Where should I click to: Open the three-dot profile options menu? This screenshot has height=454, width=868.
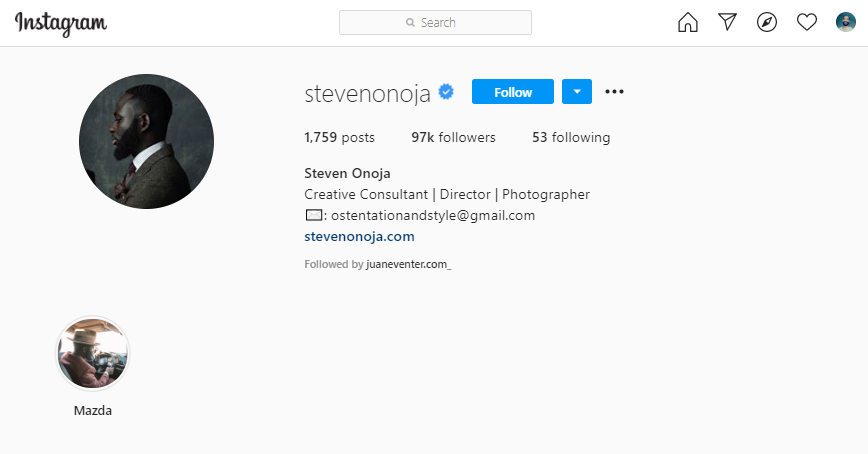coord(614,92)
